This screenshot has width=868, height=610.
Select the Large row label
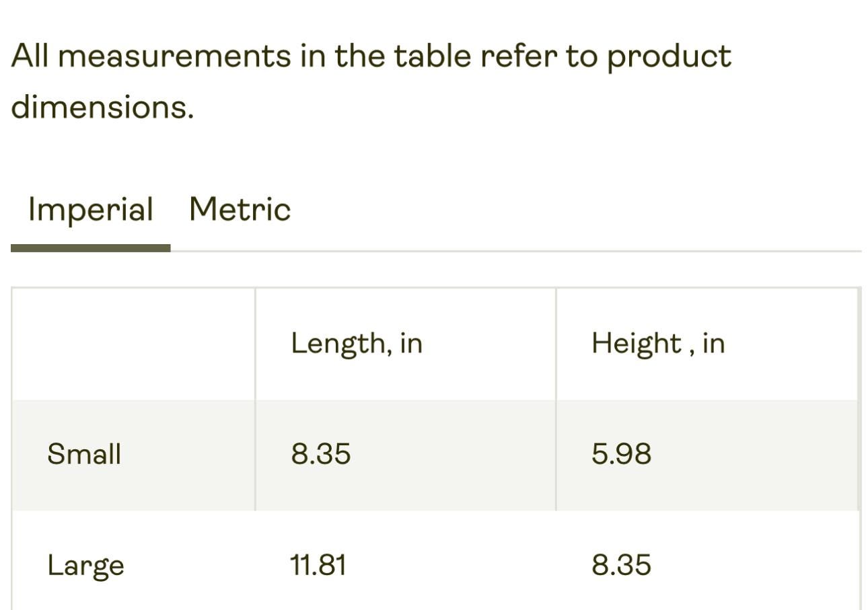pos(85,566)
